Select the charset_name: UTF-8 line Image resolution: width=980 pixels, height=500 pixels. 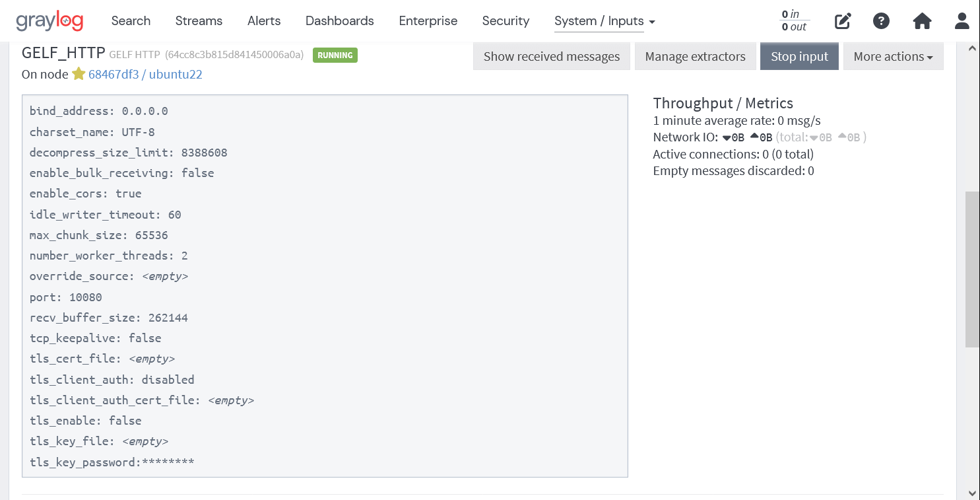coord(92,131)
